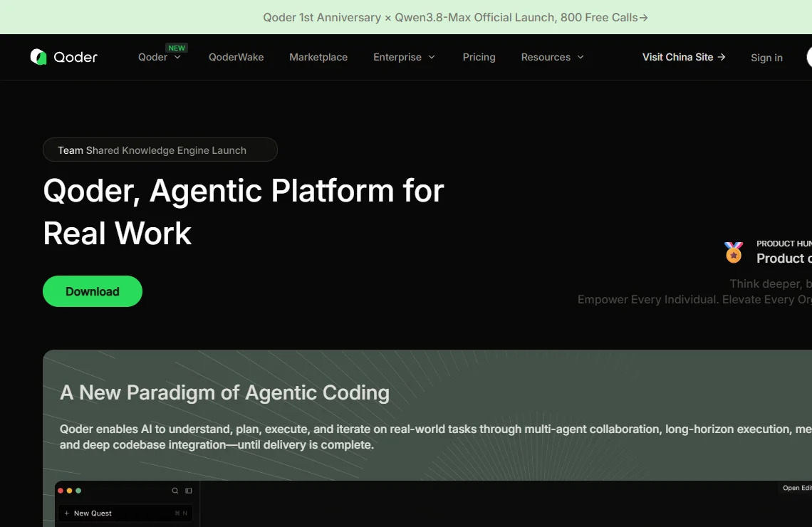Image resolution: width=812 pixels, height=527 pixels.
Task: Click the 'Real Work' headline text
Action: tap(117, 234)
